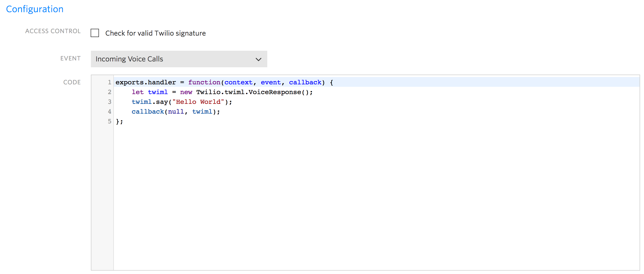Open the Incoming Voice Calls selector
Viewport: 644px width, 274px height.
179,59
